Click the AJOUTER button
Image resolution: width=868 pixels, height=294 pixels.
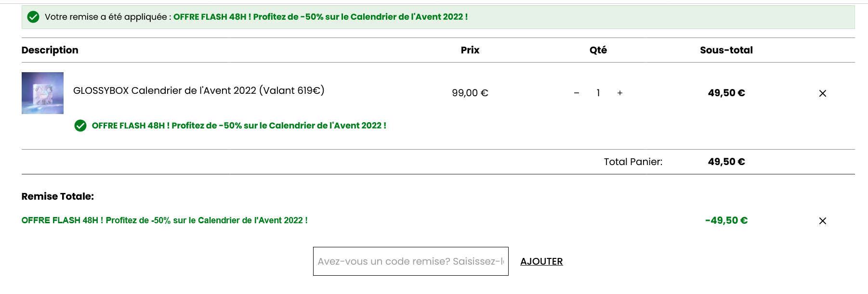pos(541,261)
